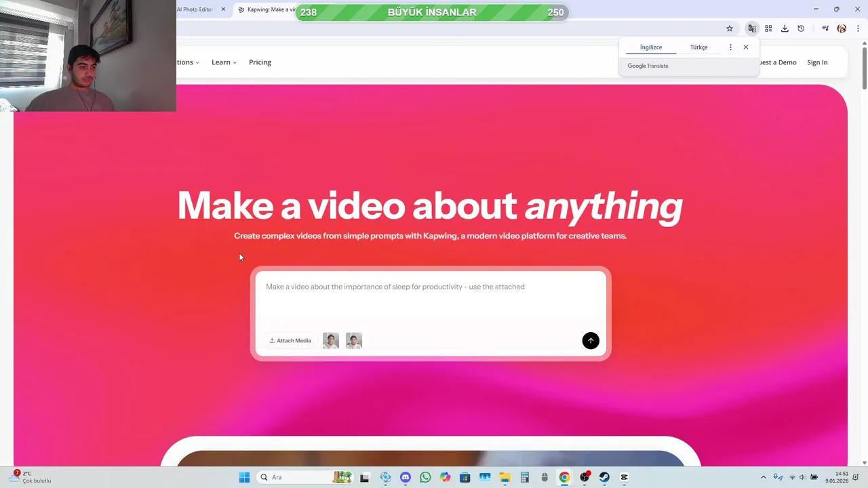Click Chrome icon on the taskbar
The height and width of the screenshot is (488, 868).
click(564, 477)
